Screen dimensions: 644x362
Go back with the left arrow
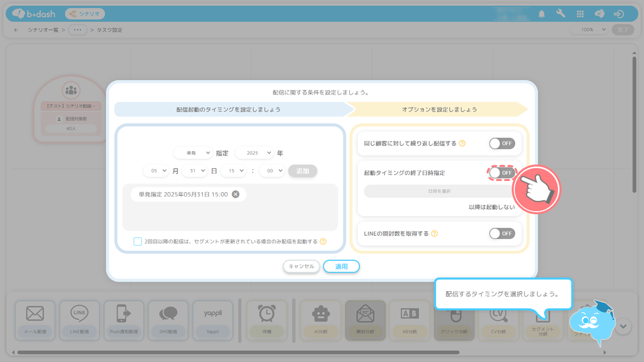(16, 30)
